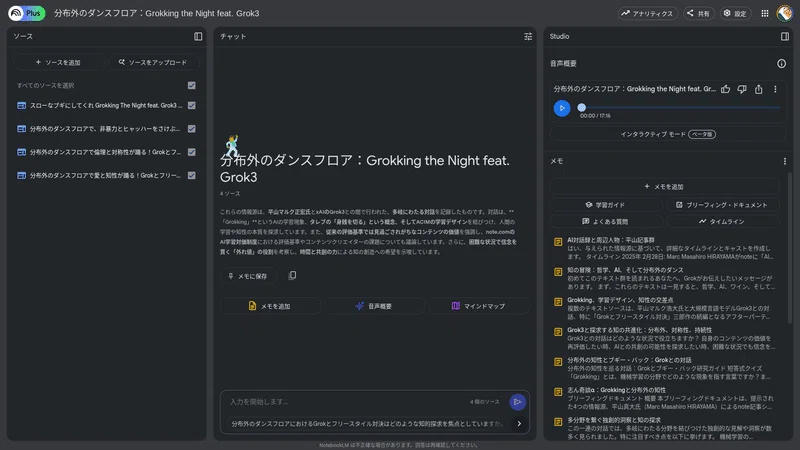Image resolution: width=800 pixels, height=450 pixels.
Task: Open マインドマップ button in chat
Action: coord(479,306)
